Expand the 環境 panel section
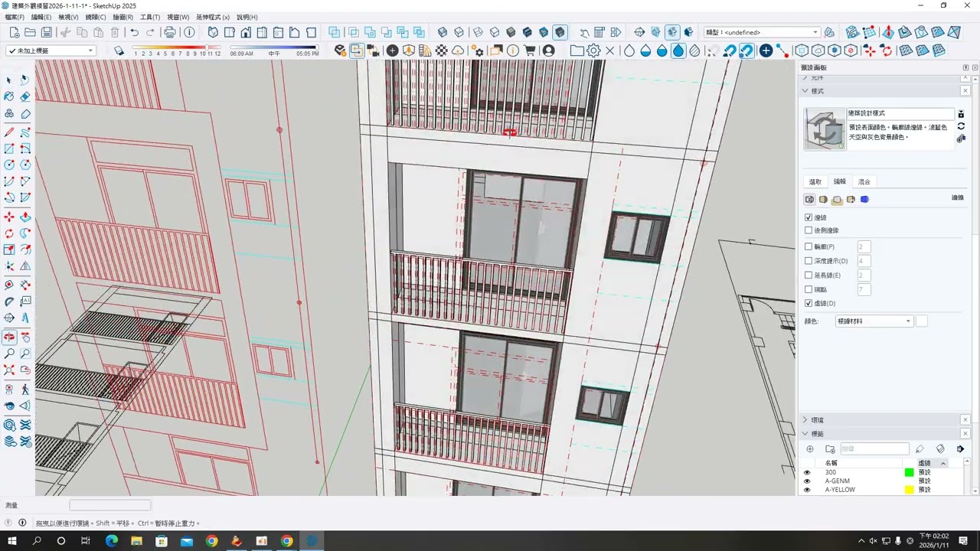Viewport: 980px width, 551px height. [x=805, y=420]
